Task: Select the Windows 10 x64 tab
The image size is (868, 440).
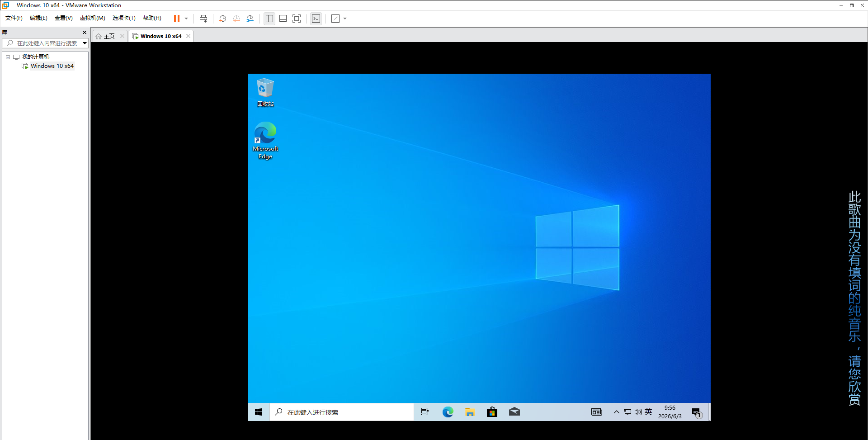Action: [x=161, y=36]
